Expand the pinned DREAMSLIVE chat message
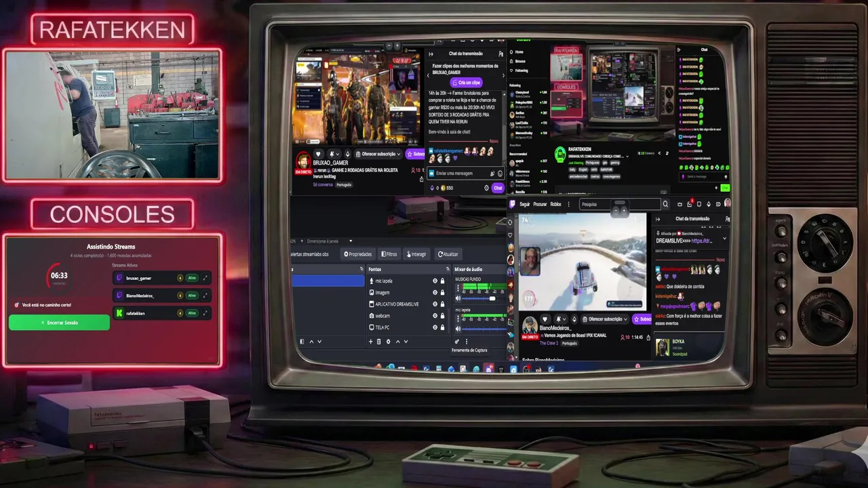 (724, 239)
